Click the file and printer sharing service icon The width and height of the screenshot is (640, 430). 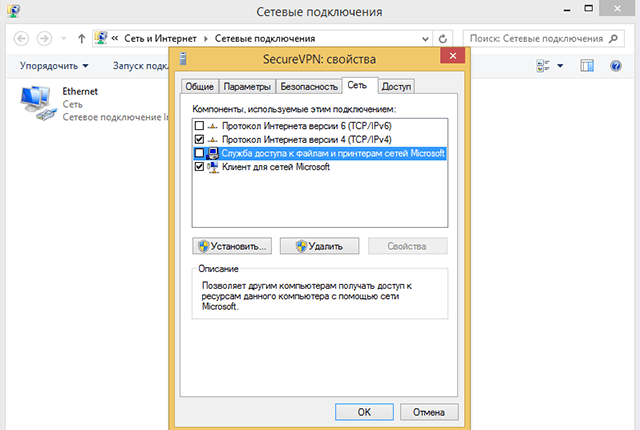tap(213, 153)
